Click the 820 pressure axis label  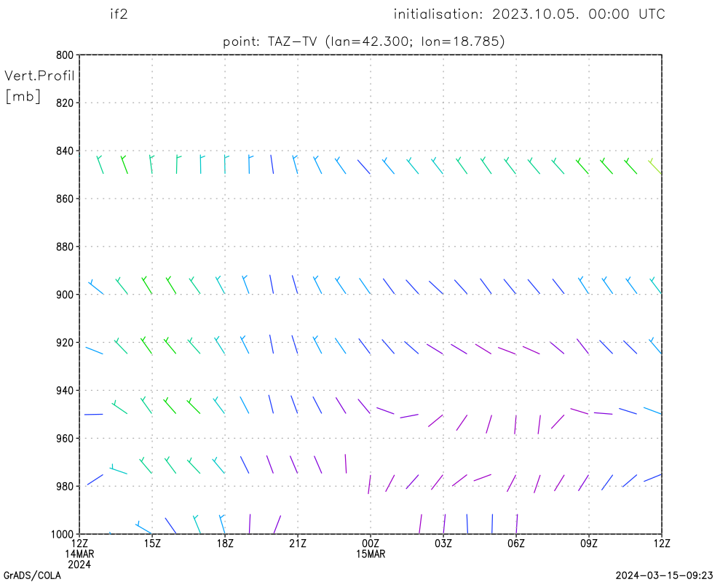coord(65,103)
